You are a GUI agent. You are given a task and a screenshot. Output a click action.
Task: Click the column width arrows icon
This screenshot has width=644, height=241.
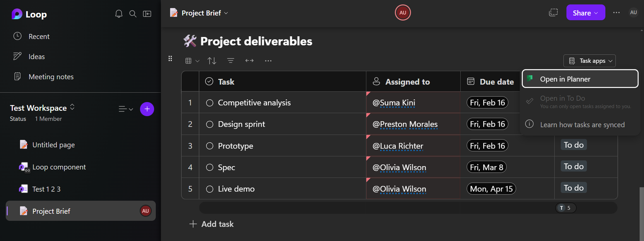(x=249, y=61)
